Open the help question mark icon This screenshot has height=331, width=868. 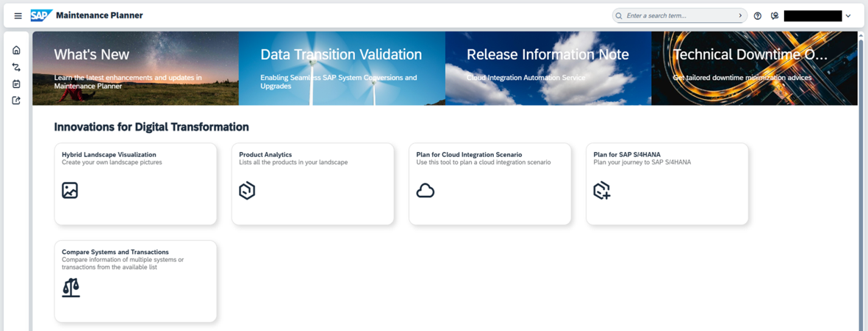[x=757, y=15]
